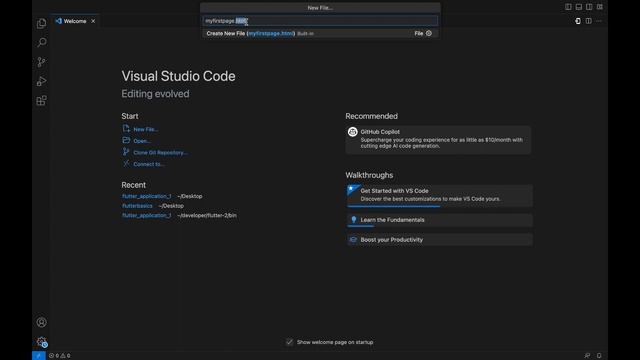Open Customize Layout icon
Image resolution: width=640 pixels, height=360 pixels.
[x=600, y=7]
